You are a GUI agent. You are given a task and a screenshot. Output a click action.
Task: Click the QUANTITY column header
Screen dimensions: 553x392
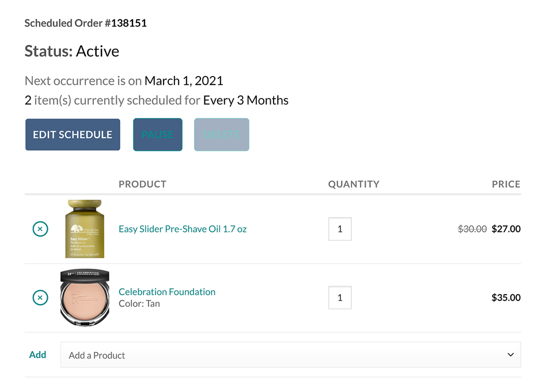tap(354, 184)
